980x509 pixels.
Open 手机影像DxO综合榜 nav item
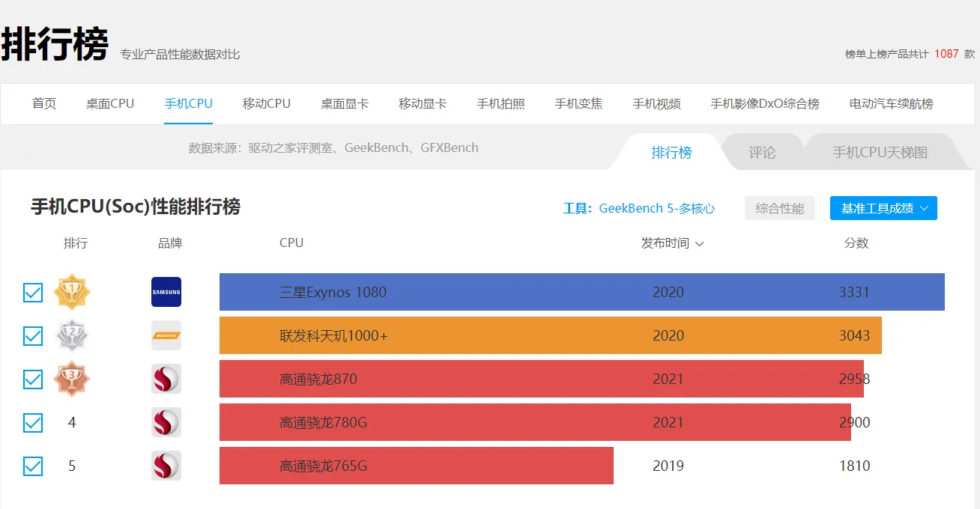[x=765, y=104]
